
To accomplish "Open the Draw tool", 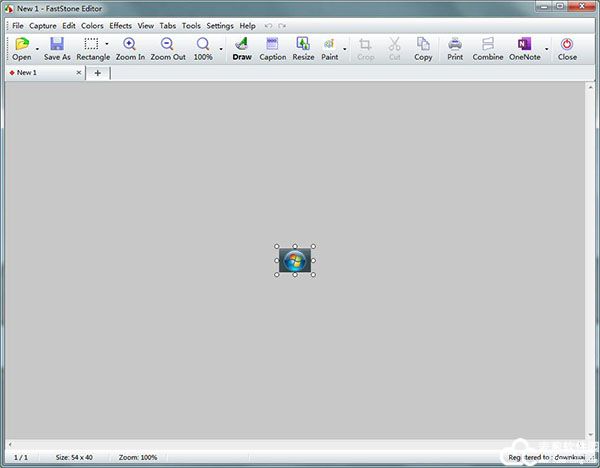I will [241, 45].
